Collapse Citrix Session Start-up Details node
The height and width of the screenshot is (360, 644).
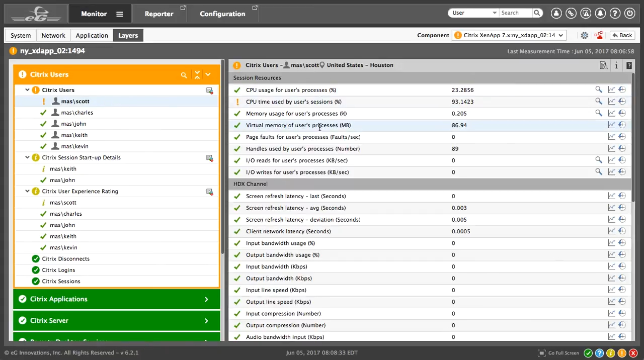point(27,157)
